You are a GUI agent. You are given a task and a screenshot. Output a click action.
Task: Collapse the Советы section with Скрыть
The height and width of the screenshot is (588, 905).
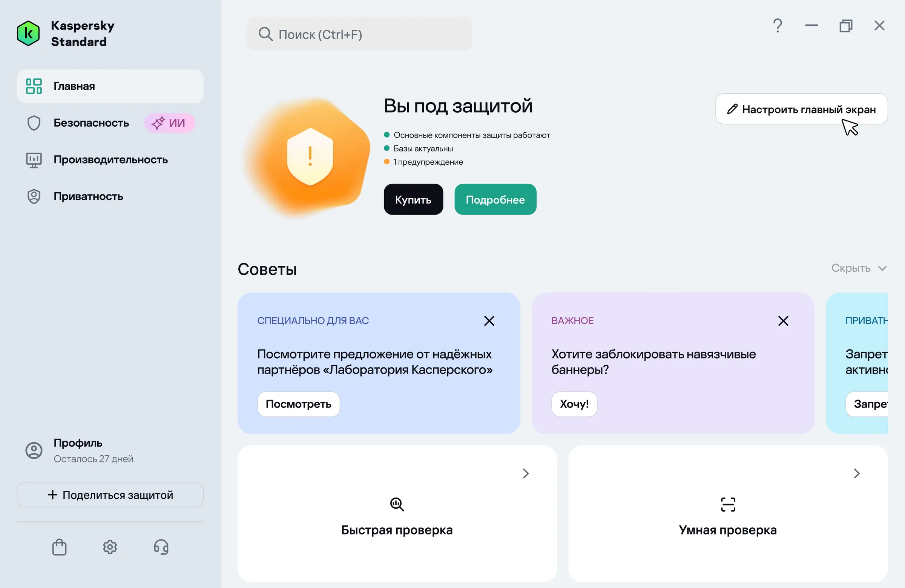[x=859, y=268]
